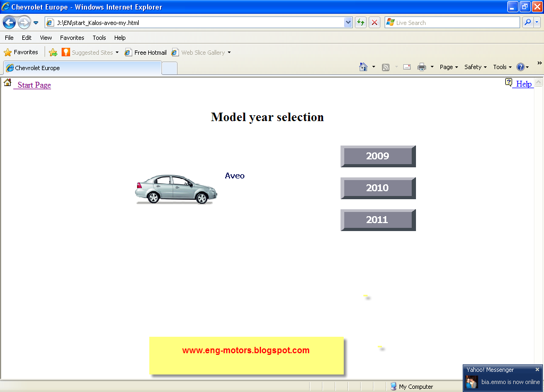Click the Read Mail envelope icon
544x392 pixels.
point(407,67)
